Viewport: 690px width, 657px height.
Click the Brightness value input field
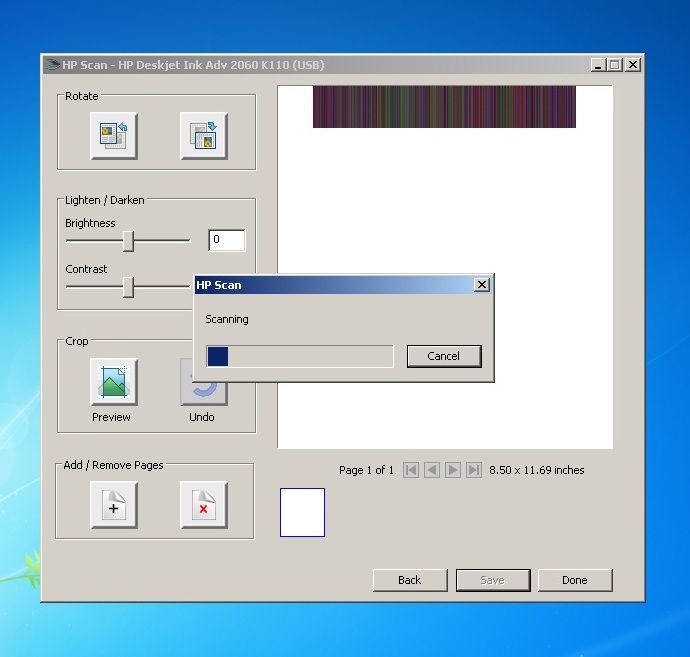coord(227,240)
